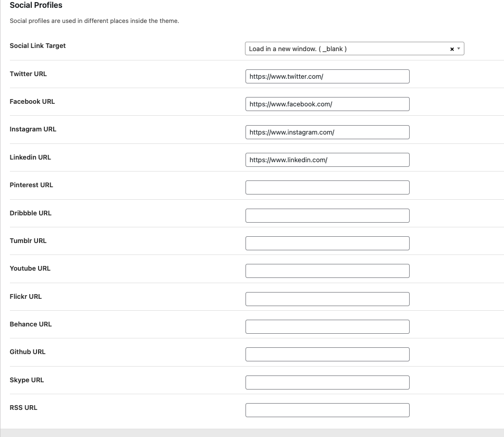Clear the Social Link Target selection
The image size is (504, 437).
[x=452, y=49]
